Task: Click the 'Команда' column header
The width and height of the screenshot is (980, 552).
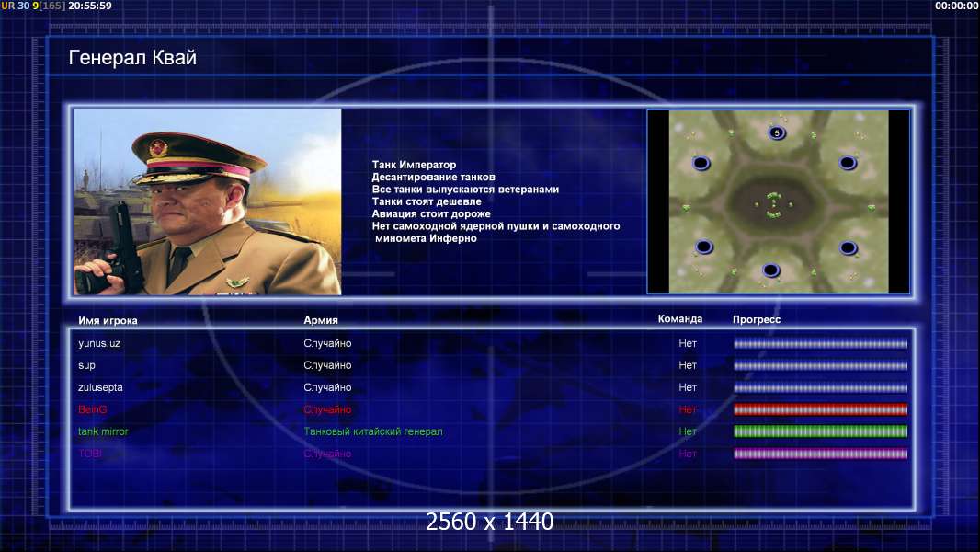Action: (x=680, y=319)
